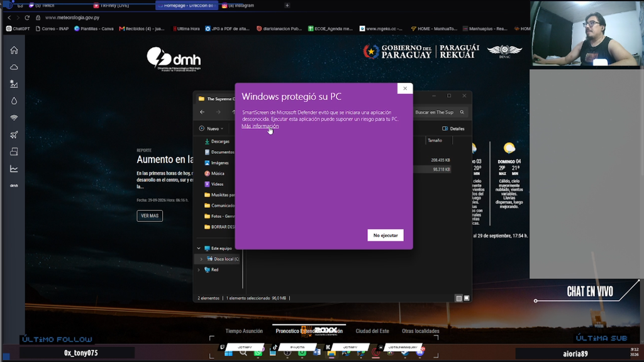The image size is (644, 362).
Task: Click the No ejecutar button
Action: click(386, 235)
